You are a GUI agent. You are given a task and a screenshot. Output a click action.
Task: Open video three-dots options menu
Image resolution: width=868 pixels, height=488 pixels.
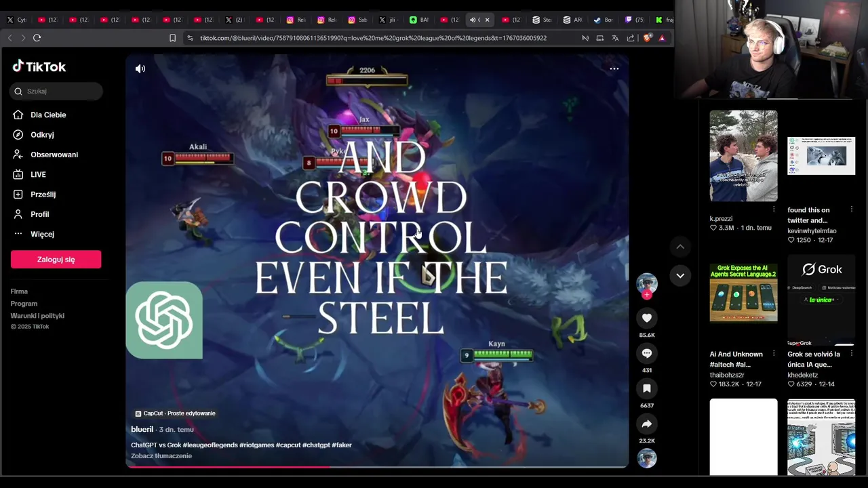[614, 68]
